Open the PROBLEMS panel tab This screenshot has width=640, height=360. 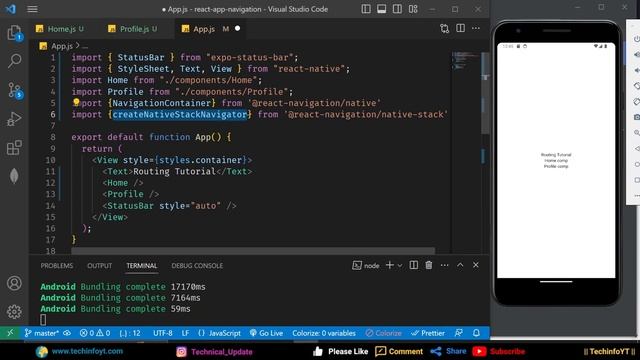pos(57,265)
